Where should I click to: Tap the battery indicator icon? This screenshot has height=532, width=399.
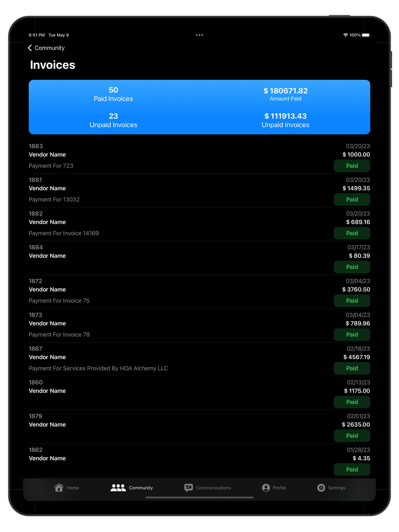[x=366, y=35]
